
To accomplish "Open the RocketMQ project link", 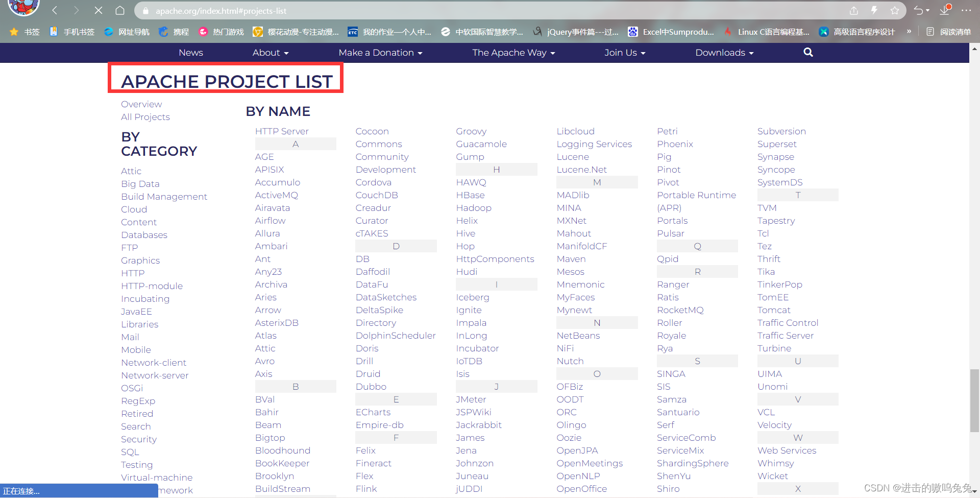I will click(680, 310).
